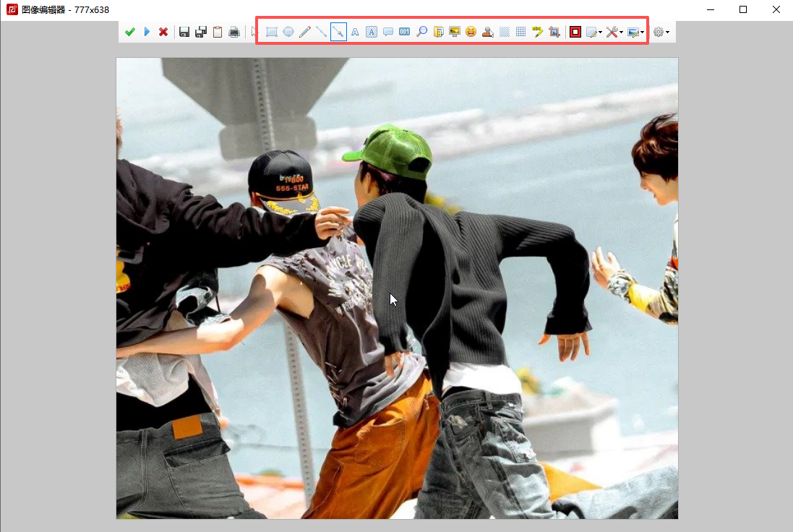The image size is (793, 532).
Task: Toggle the pixel grid icon
Action: click(520, 32)
